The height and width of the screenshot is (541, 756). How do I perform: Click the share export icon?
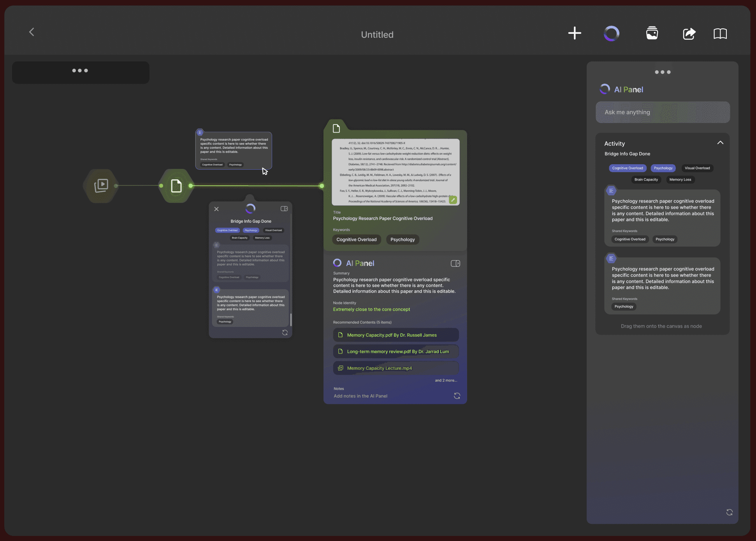(x=689, y=33)
